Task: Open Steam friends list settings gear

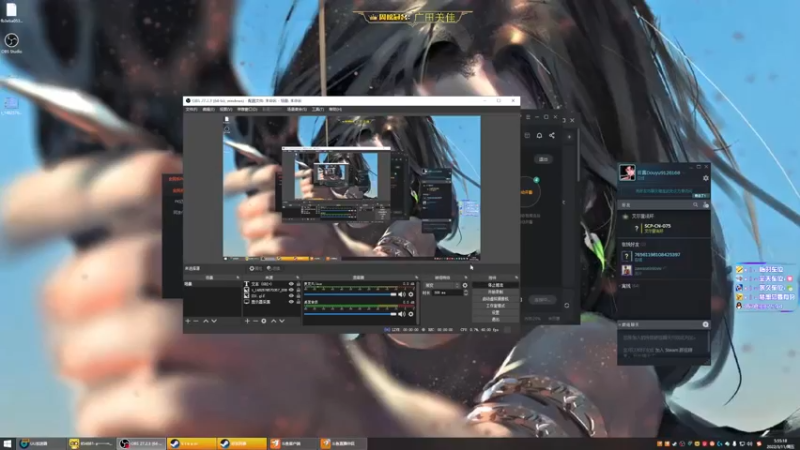Action: point(706,178)
